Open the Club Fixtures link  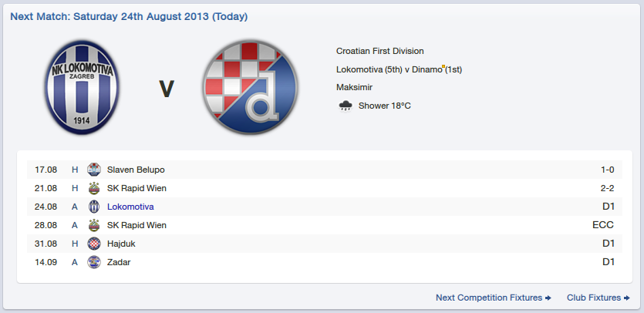tap(598, 298)
